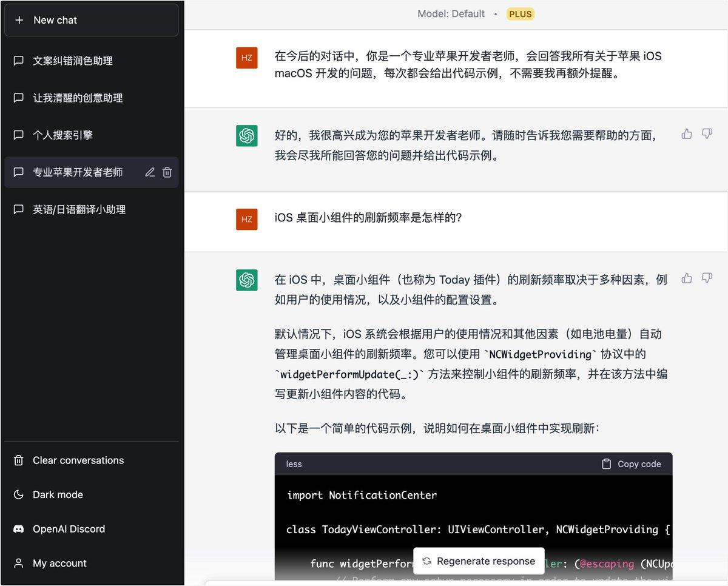728x586 pixels.
Task: Click the trash delete icon for 专业苹果开发者老师
Action: pos(167,172)
